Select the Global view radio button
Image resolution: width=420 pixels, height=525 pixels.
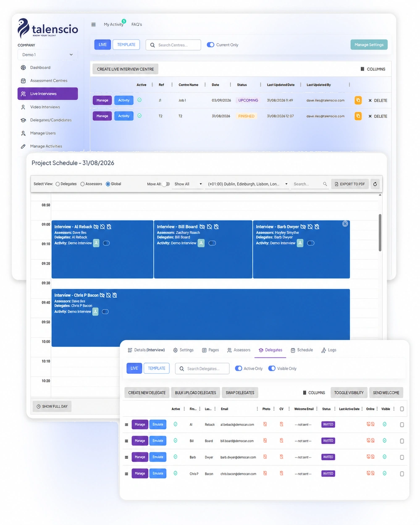click(x=108, y=184)
